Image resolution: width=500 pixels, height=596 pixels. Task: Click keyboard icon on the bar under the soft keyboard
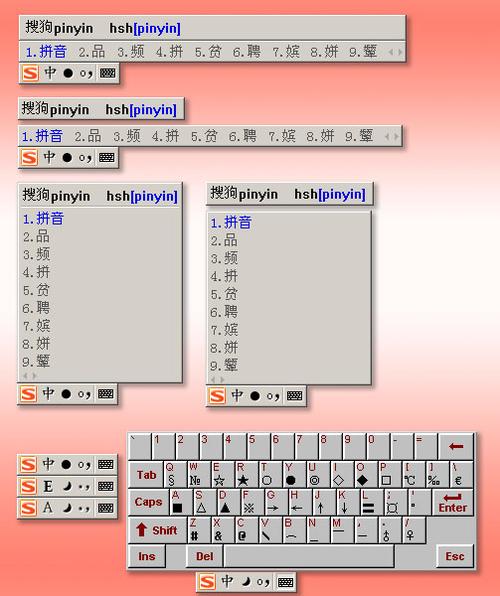point(285,582)
